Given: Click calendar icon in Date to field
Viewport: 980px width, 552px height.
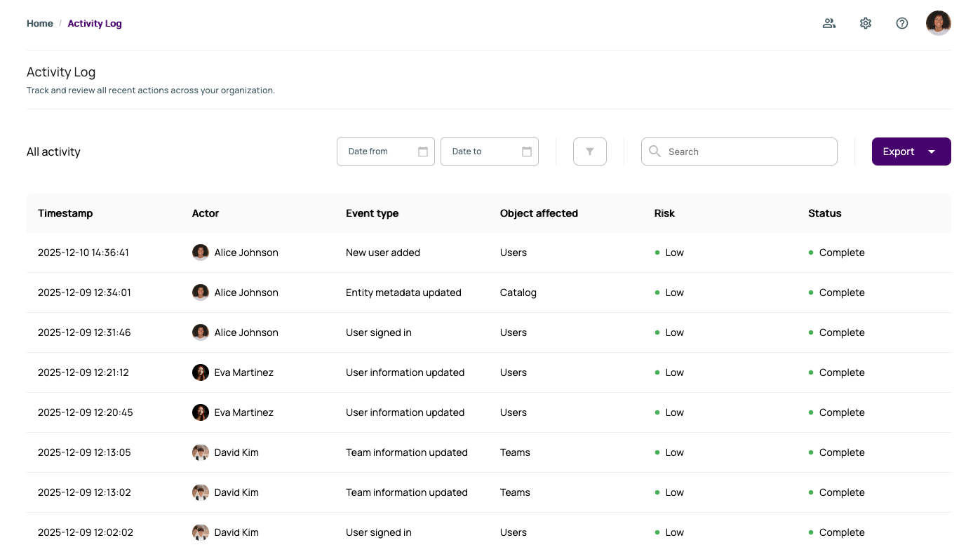Looking at the screenshot, I should click(x=527, y=152).
